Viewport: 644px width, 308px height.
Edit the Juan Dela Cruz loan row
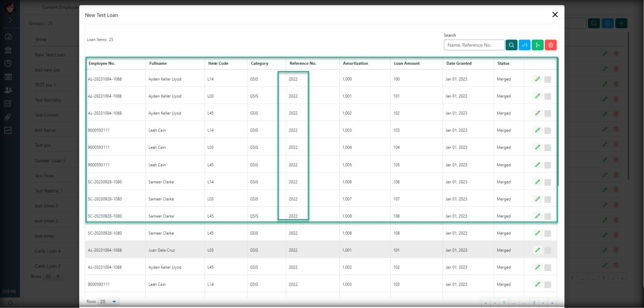tap(537, 250)
